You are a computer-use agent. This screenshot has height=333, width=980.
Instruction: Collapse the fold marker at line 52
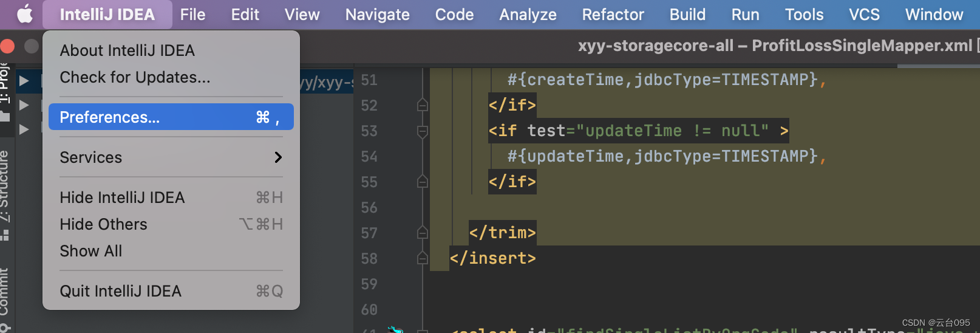[423, 105]
